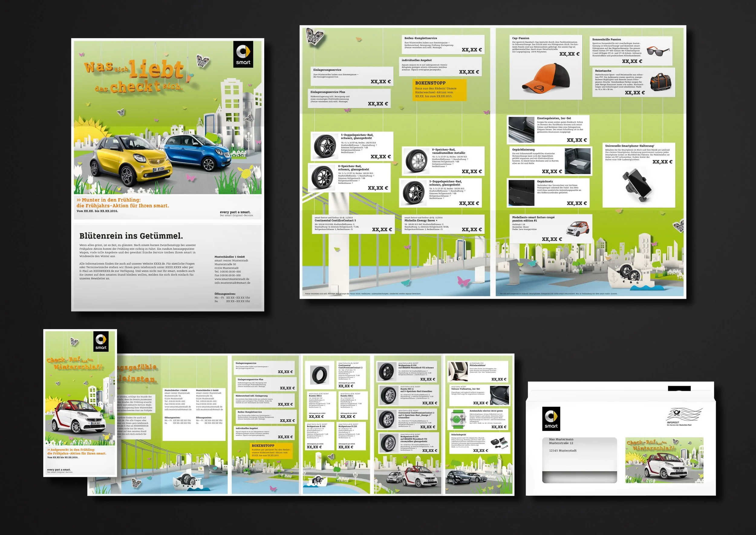Viewport: 756px width, 535px height.
Task: Click 'Einlagerungsservice Plus' heading in the large spread
Action: point(327,92)
